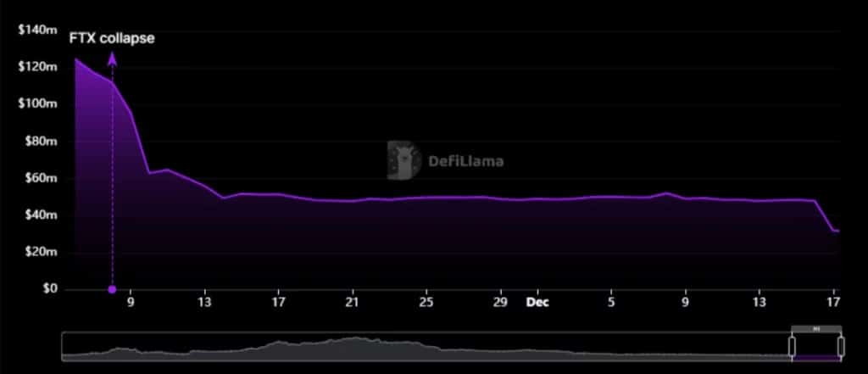The height and width of the screenshot is (374, 868).
Task: Click the '5' date label on x-axis
Action: (x=611, y=303)
